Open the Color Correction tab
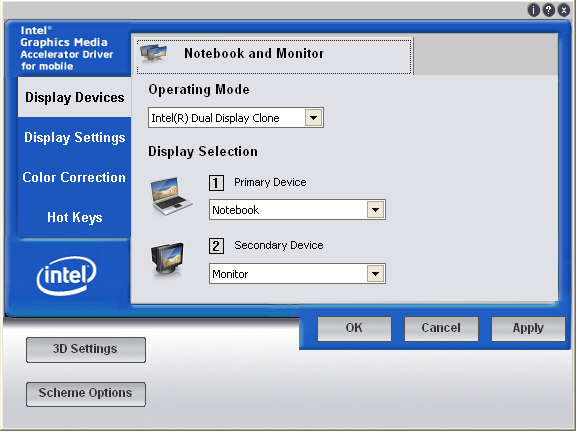This screenshot has width=577, height=435. click(x=74, y=177)
